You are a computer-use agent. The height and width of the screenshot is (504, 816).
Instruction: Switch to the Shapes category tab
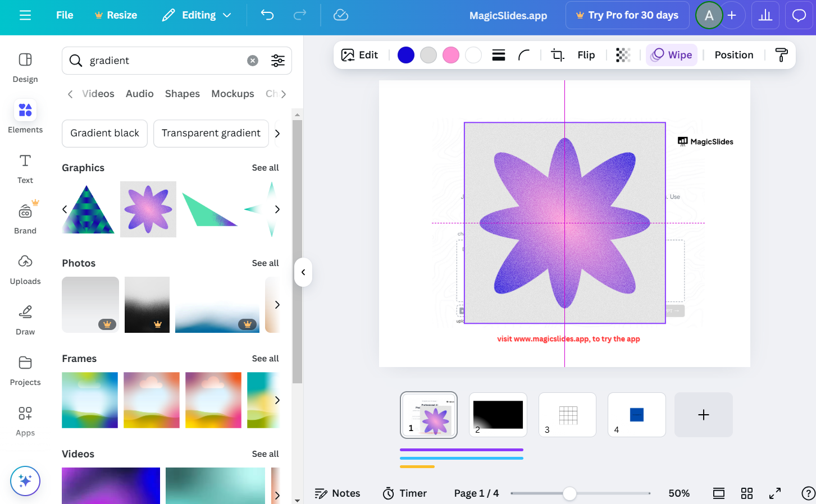(x=183, y=94)
